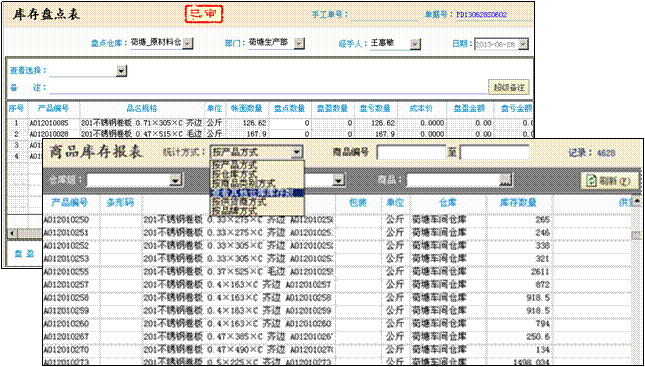Image resolution: width=645 pixels, height=367 pixels.
Task: Click product code A012010028 in inventory table
Action: (x=49, y=133)
